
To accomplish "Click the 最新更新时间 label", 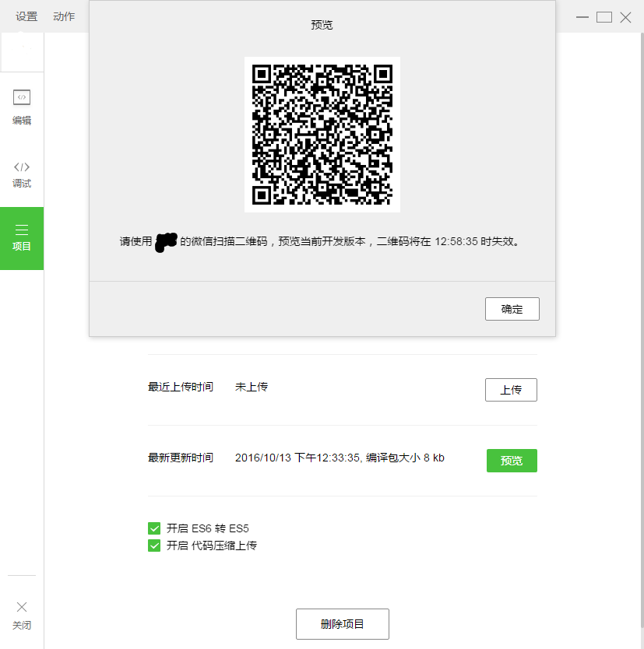I will point(181,458).
